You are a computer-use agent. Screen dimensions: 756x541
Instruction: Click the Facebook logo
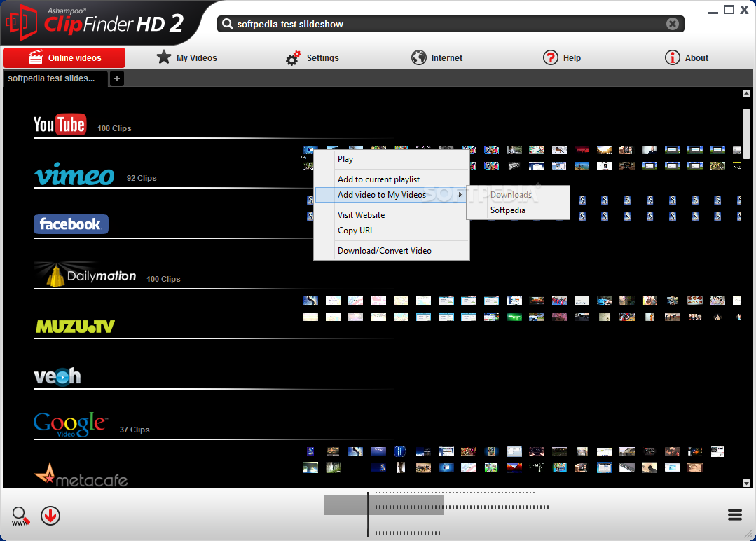(x=71, y=224)
